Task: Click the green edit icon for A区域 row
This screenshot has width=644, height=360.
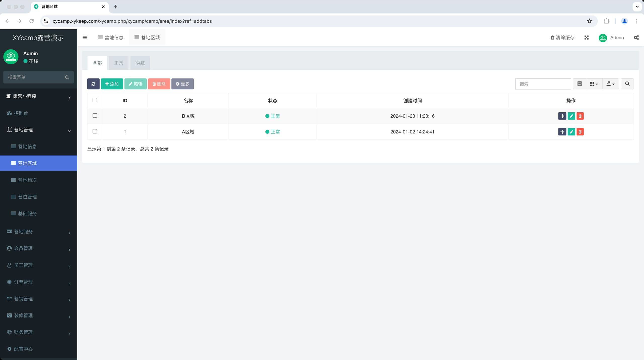Action: coord(571,132)
